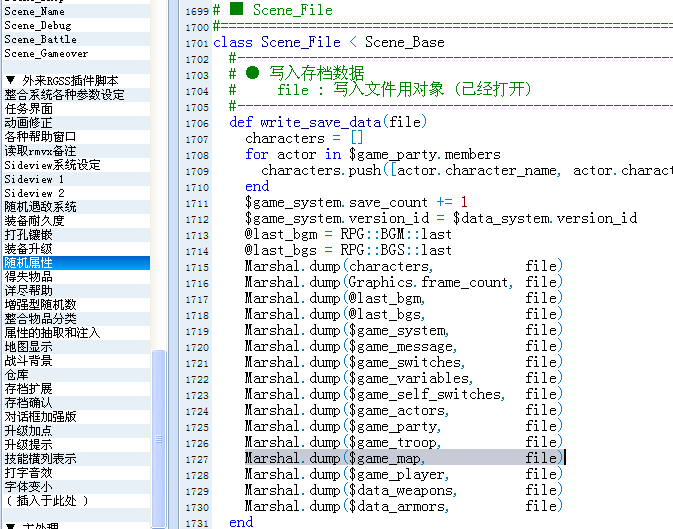Open 打字音效 script entry
The height and width of the screenshot is (529, 673).
(76, 473)
